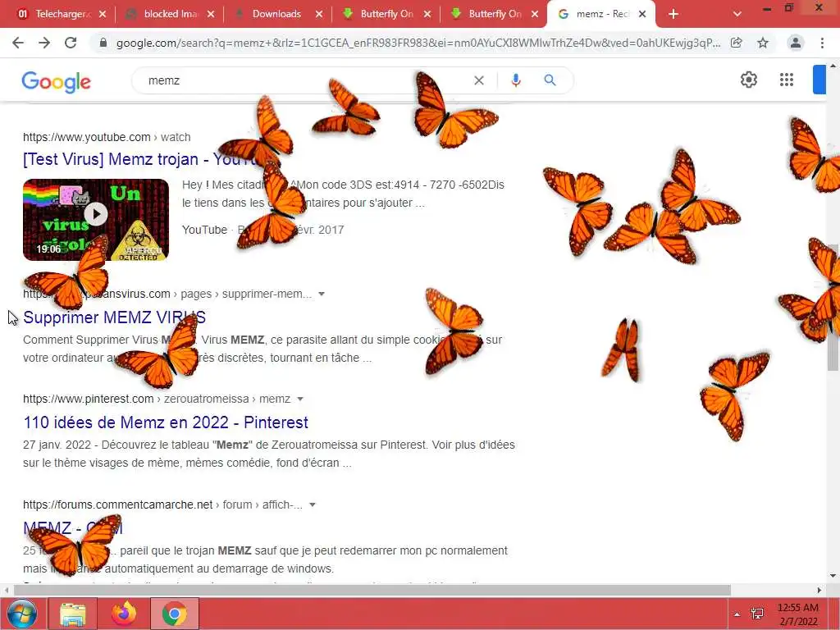Open Google quick settings gear
Viewport: 840px width, 630px height.
click(x=749, y=80)
